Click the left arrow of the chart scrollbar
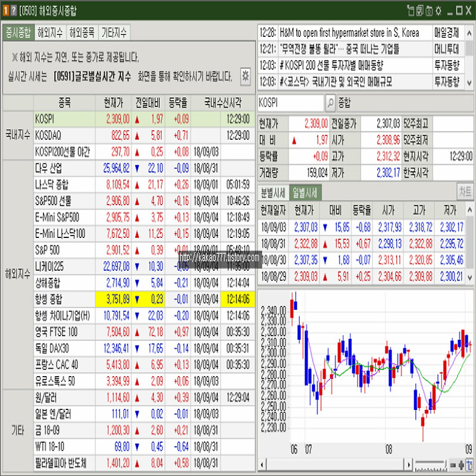 coord(262,465)
